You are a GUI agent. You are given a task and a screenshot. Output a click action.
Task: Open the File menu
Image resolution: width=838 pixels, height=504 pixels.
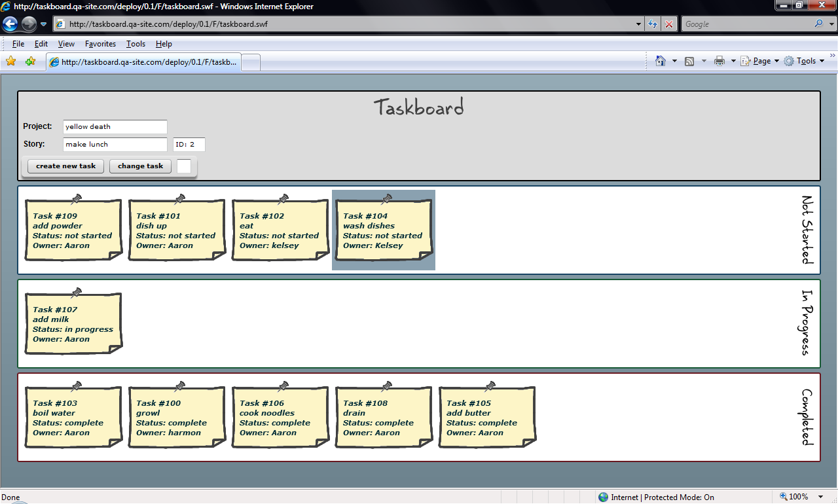point(18,44)
